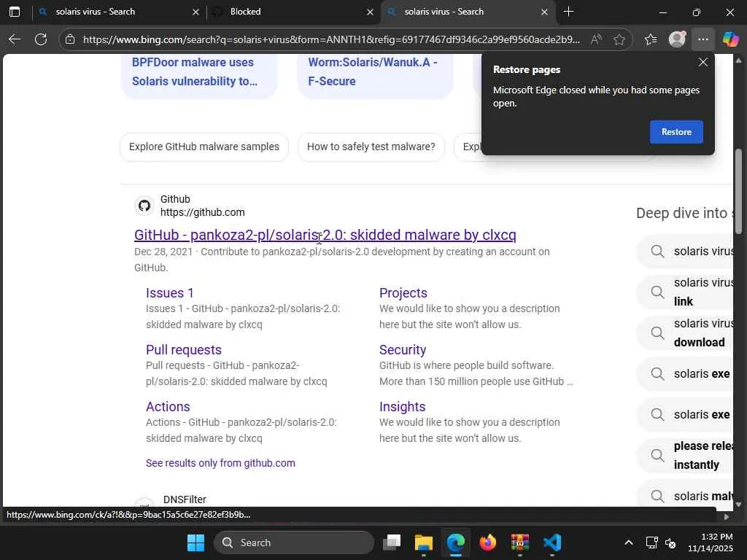Viewport: 747px width, 560px height.
Task: Go back with the back arrow
Action: click(x=15, y=39)
